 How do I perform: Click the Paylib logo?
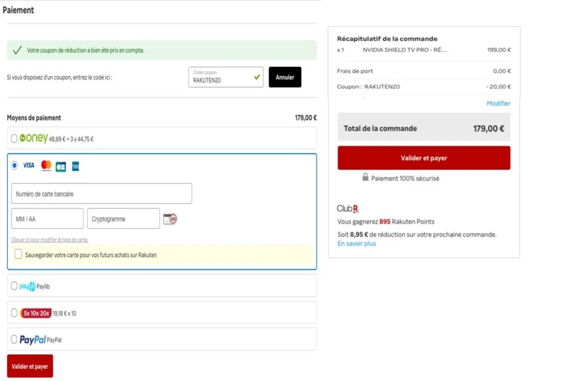[x=27, y=286]
